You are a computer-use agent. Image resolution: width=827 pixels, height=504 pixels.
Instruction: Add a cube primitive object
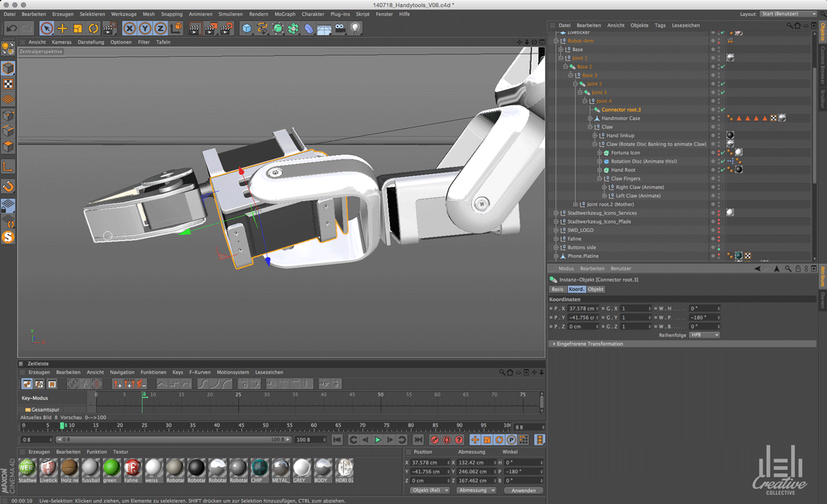coord(247,28)
